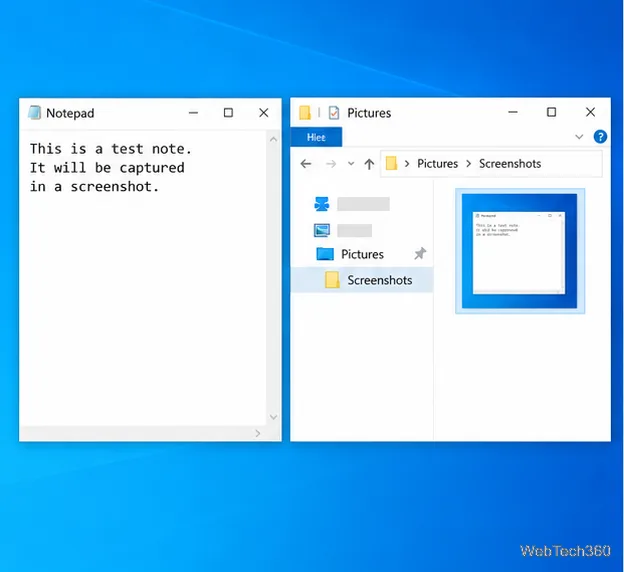The height and width of the screenshot is (572, 624).
Task: Click Notepad scroll down arrow
Action: pos(273,417)
